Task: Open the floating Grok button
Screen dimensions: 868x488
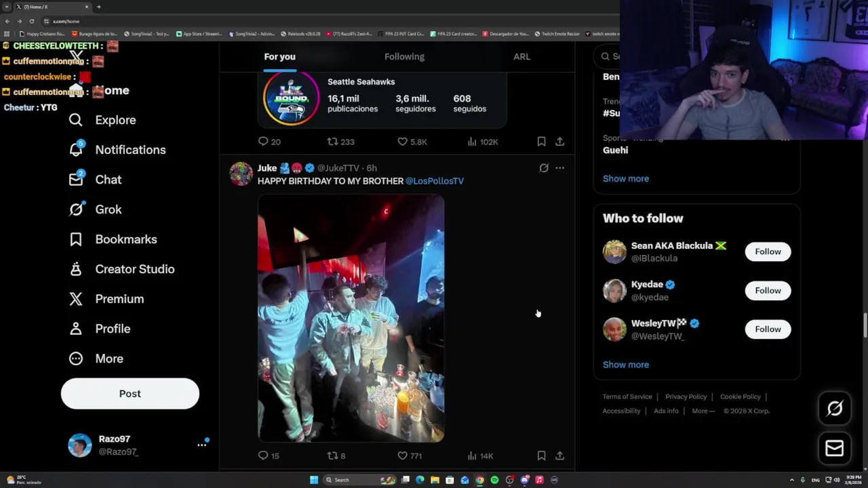Action: (835, 408)
